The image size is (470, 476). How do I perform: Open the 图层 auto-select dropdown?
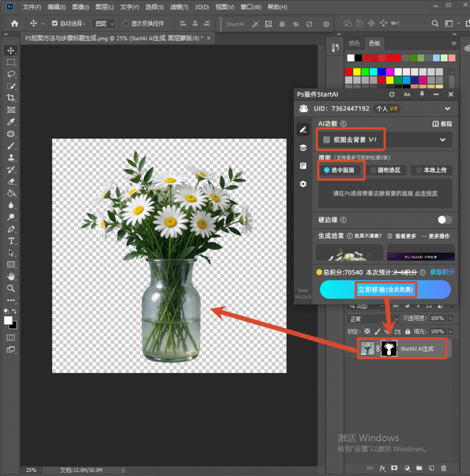point(104,24)
